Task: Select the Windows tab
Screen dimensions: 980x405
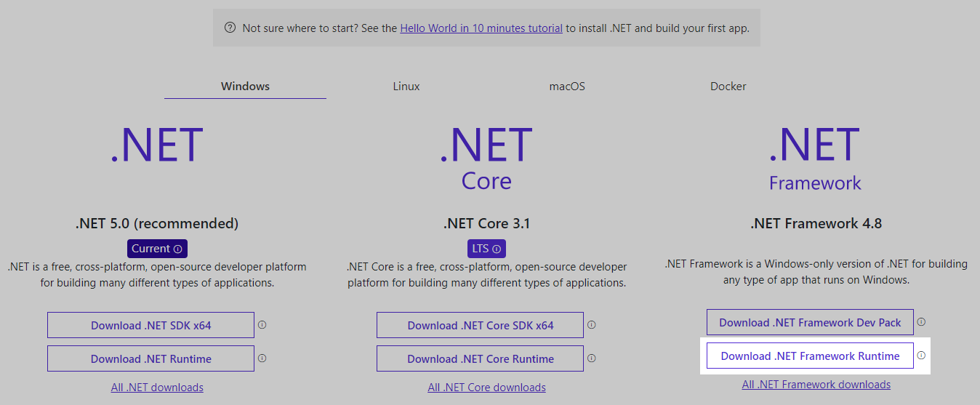Action: (x=245, y=86)
